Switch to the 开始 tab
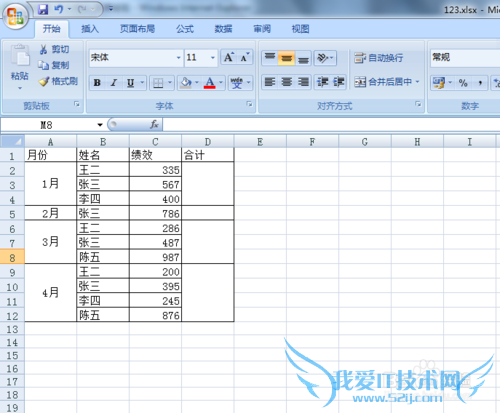The width and height of the screenshot is (500, 413). 52,29
